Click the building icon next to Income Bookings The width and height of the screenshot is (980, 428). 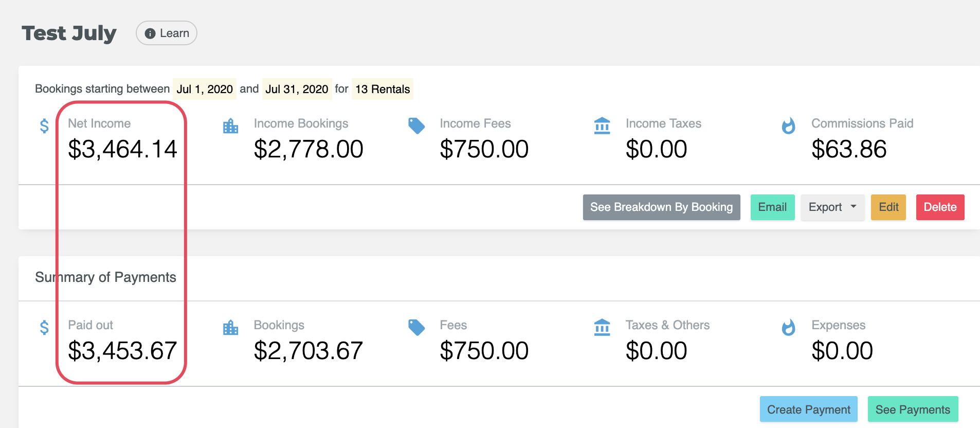point(230,126)
